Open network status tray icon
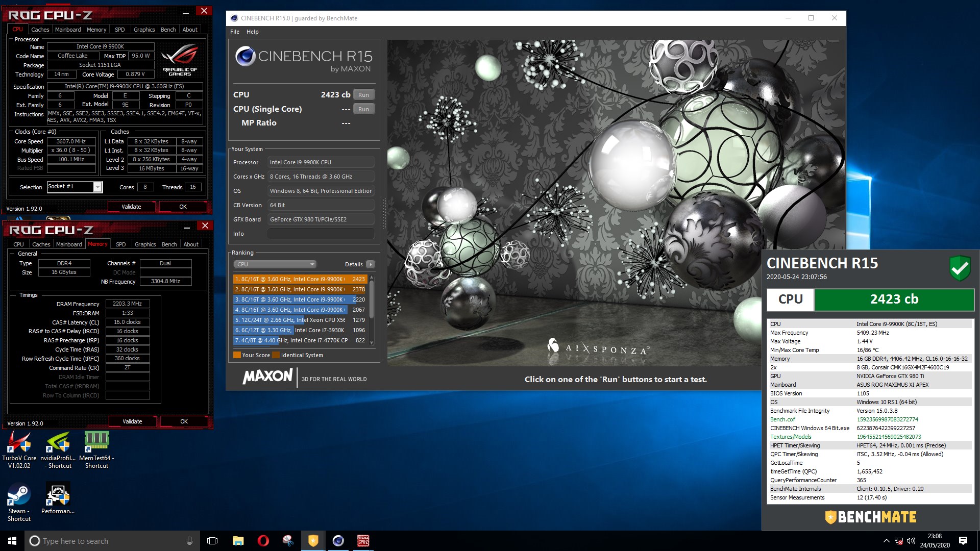The image size is (980, 551). pos(899,541)
